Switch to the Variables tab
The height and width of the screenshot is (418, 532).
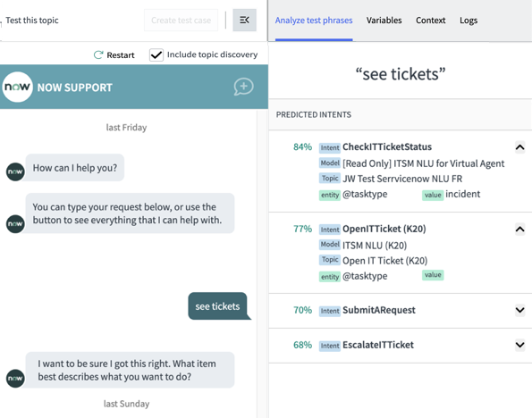(x=384, y=21)
